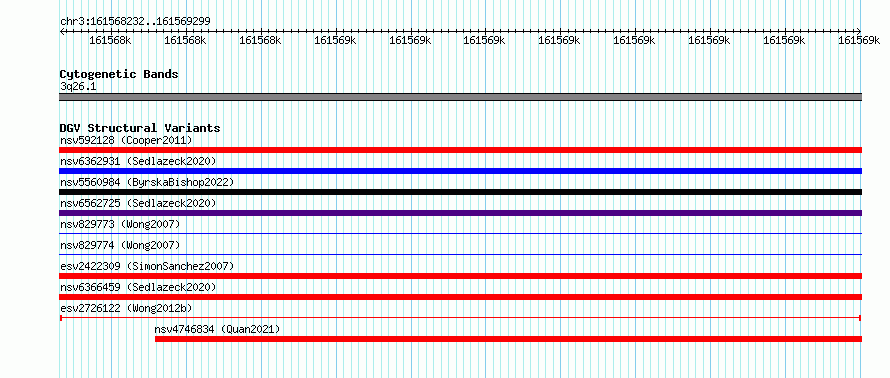890x378 pixels.
Task: Open label nsv829773 (Wong2007)
Action: 120,224
